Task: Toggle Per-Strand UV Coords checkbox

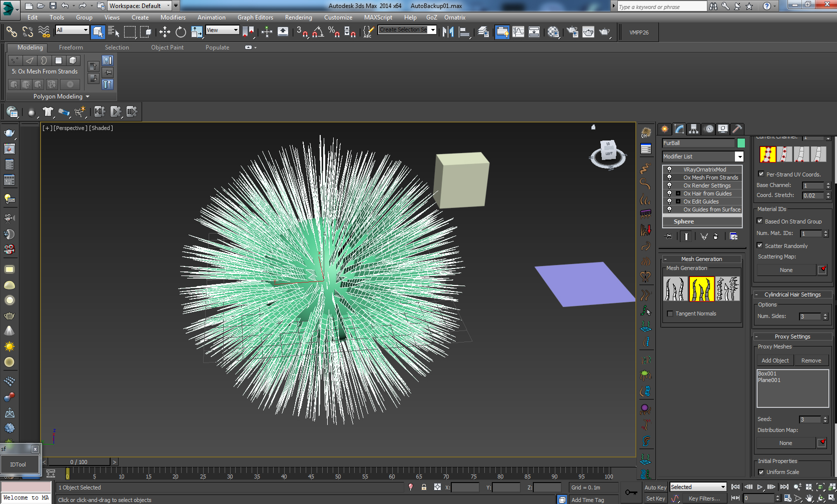Action: [761, 174]
